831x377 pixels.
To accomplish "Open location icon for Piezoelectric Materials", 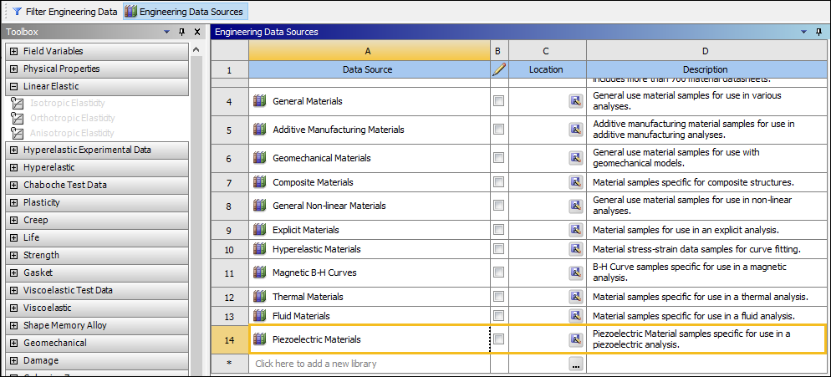I will click(576, 339).
